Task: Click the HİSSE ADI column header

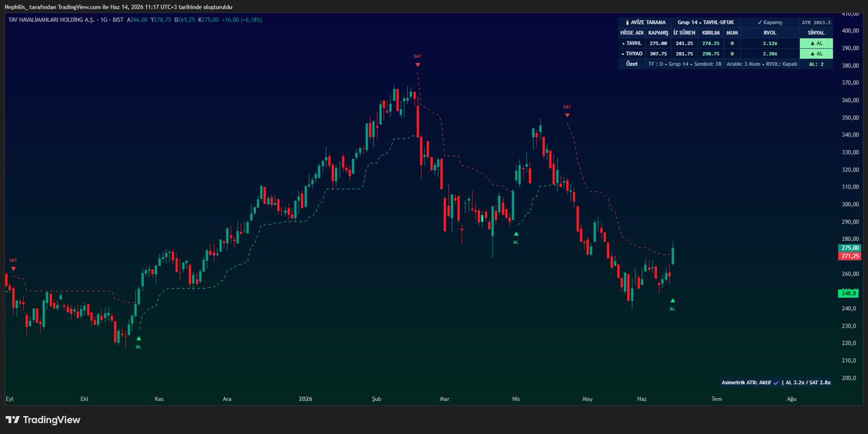Action: pos(631,33)
